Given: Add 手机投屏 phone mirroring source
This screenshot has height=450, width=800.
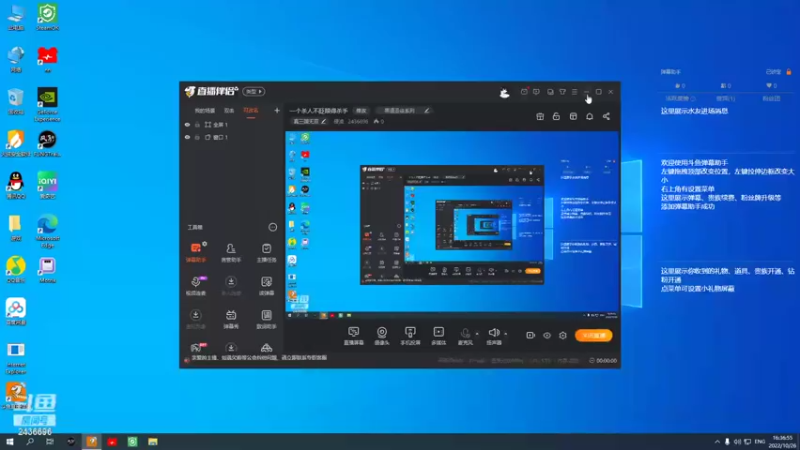Looking at the screenshot, I should tap(410, 336).
